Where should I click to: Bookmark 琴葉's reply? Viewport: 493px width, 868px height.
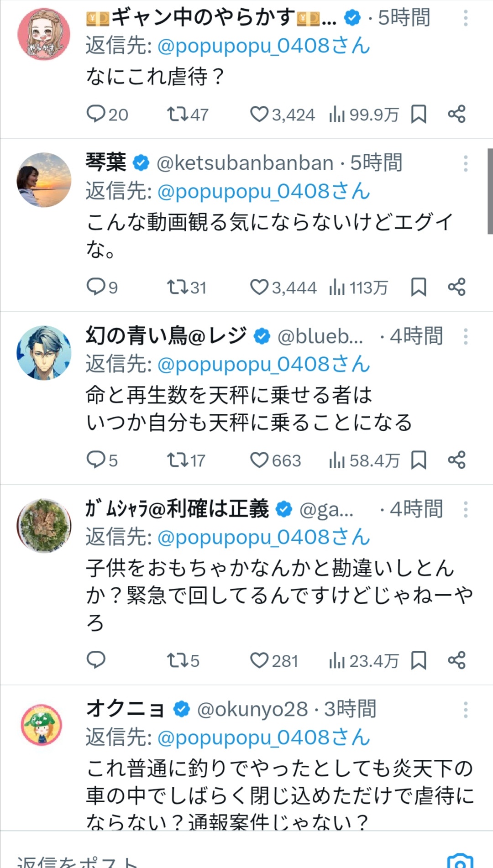click(x=419, y=287)
